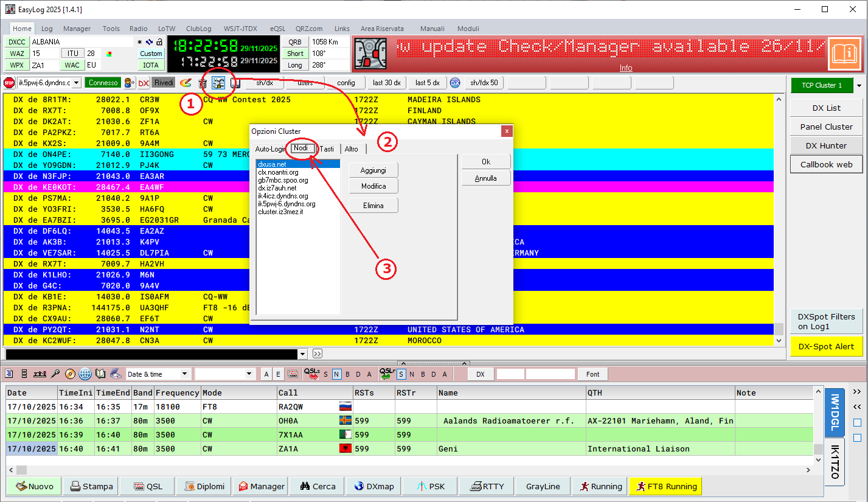The height and width of the screenshot is (502, 868).
Task: Toggle the E button in log toolbar
Action: coord(278,374)
